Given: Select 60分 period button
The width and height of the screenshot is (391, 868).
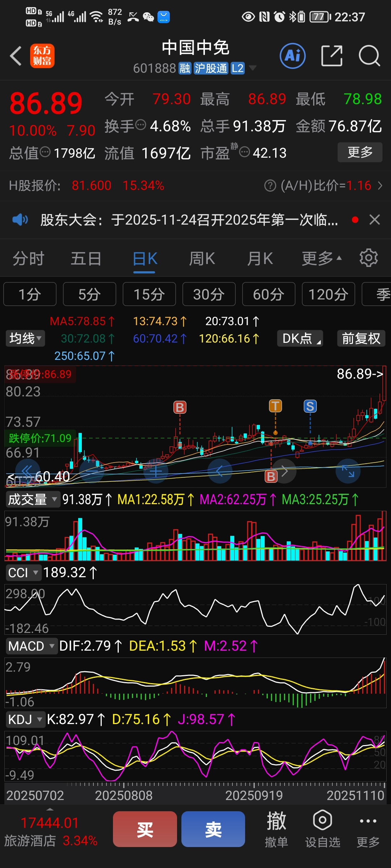Looking at the screenshot, I should [x=269, y=294].
